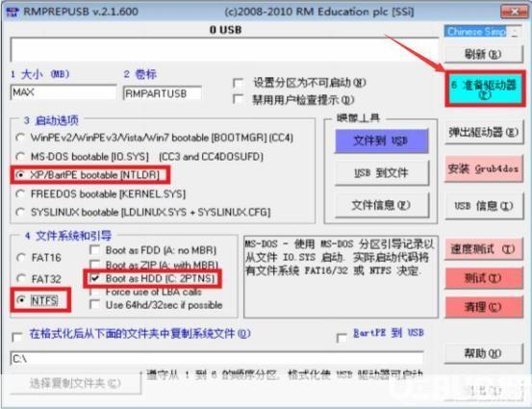532x409 pixels.
Task: Enable 设置分区为不可启动 checkbox
Action: point(238,83)
